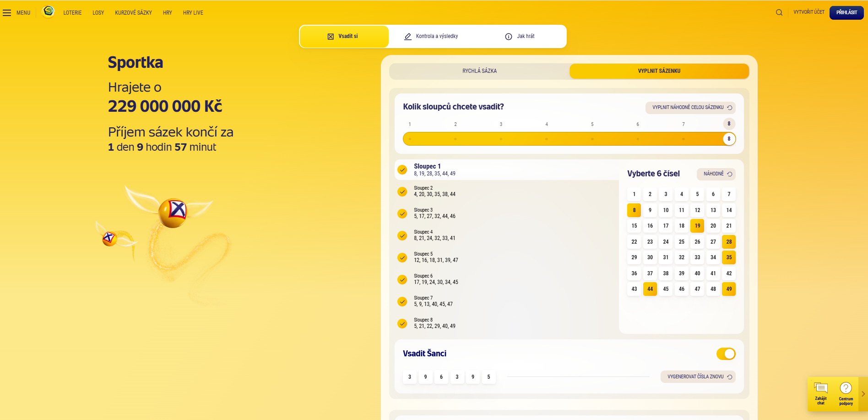Click the Sloupec 5 checkmark
868x420 pixels.
click(402, 257)
